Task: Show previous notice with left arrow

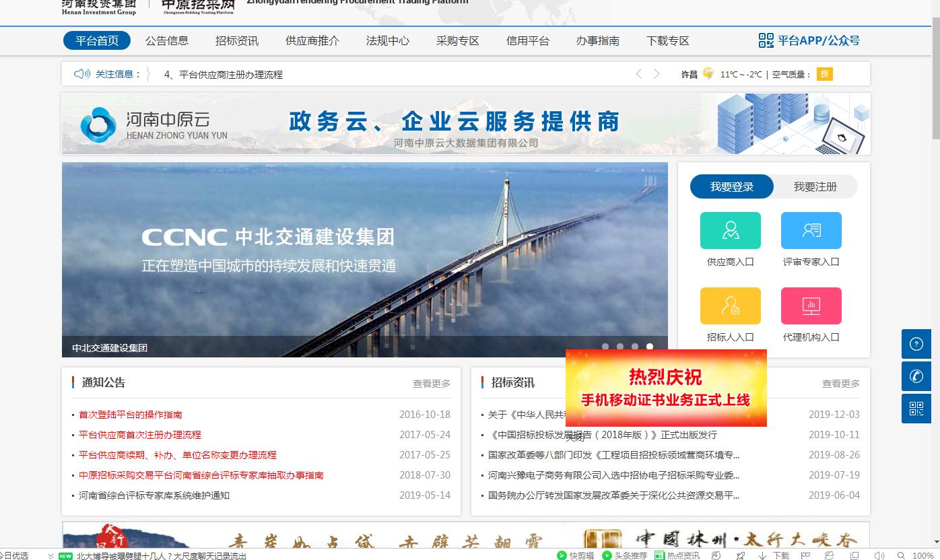Action: click(638, 74)
